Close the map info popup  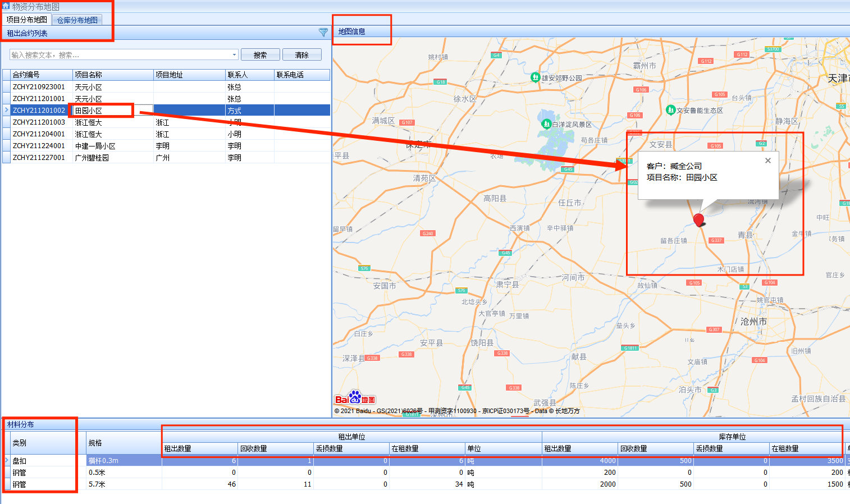click(x=768, y=161)
